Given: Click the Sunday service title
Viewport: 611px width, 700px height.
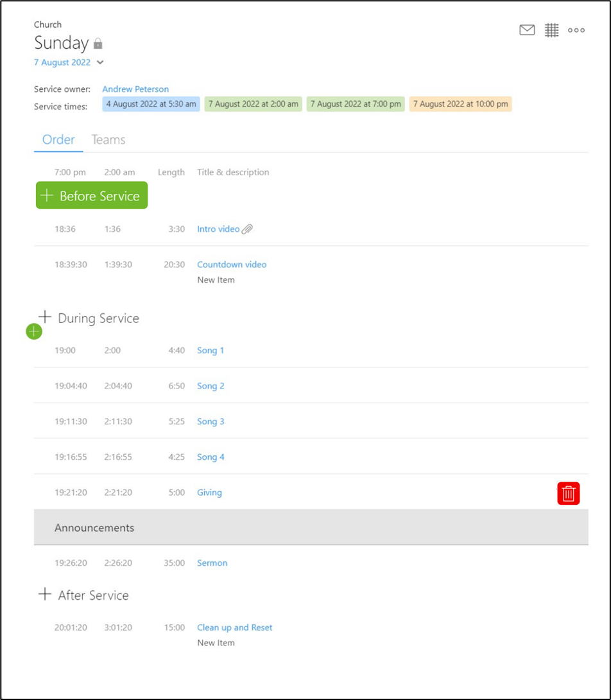Looking at the screenshot, I should (x=62, y=43).
